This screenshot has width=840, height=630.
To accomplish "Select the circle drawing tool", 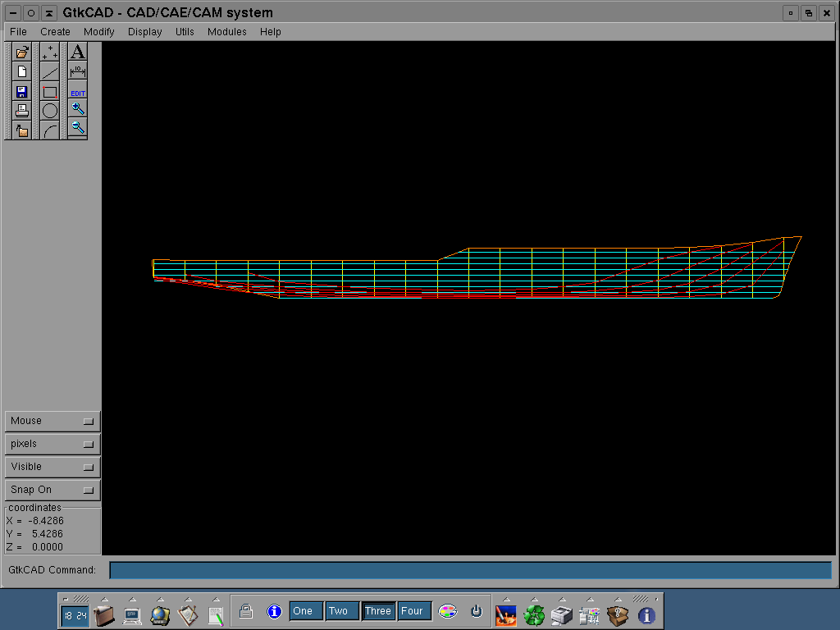I will pyautogui.click(x=50, y=110).
